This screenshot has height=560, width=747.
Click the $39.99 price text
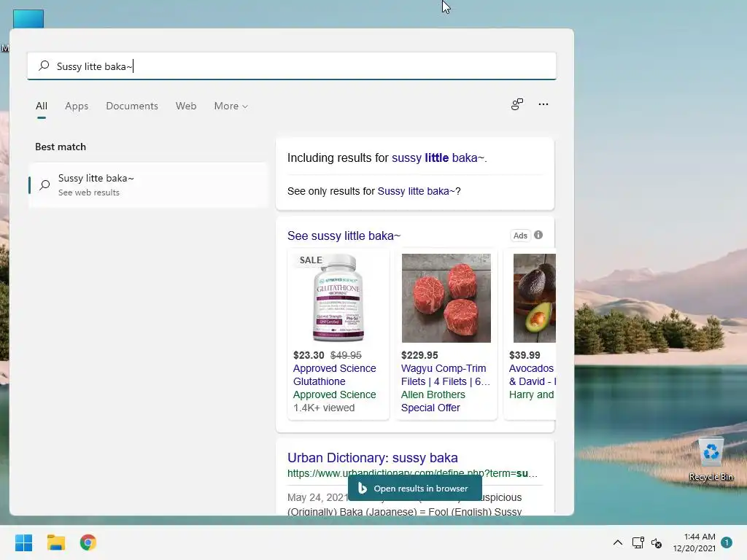(525, 355)
